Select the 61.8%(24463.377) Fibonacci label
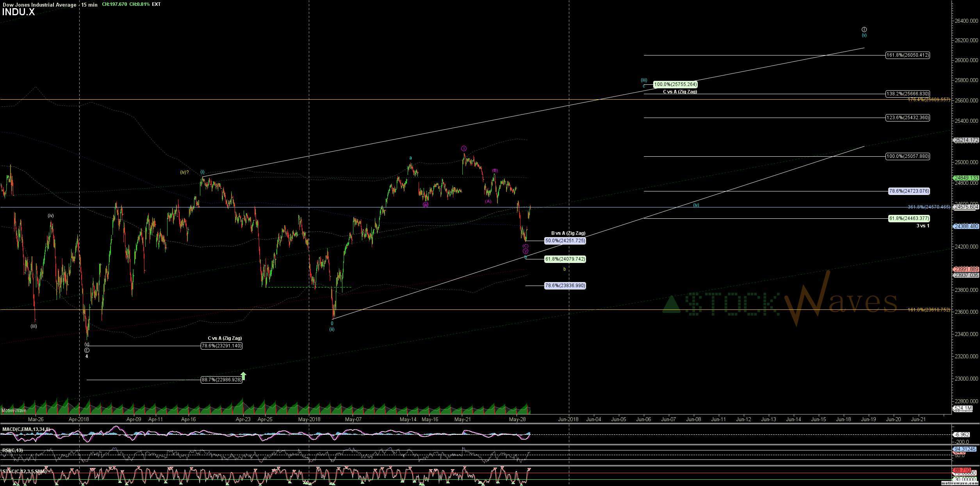This screenshot has height=486, width=980. (x=909, y=218)
